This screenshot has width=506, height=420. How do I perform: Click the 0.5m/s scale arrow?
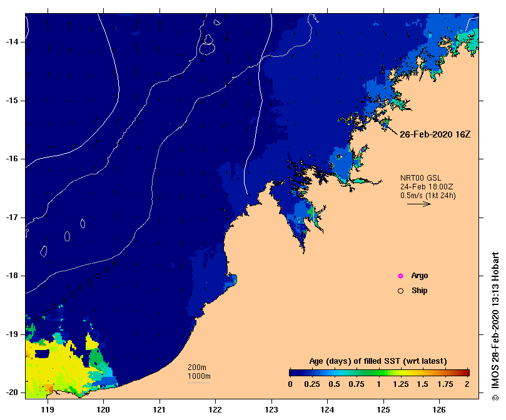coord(419,204)
